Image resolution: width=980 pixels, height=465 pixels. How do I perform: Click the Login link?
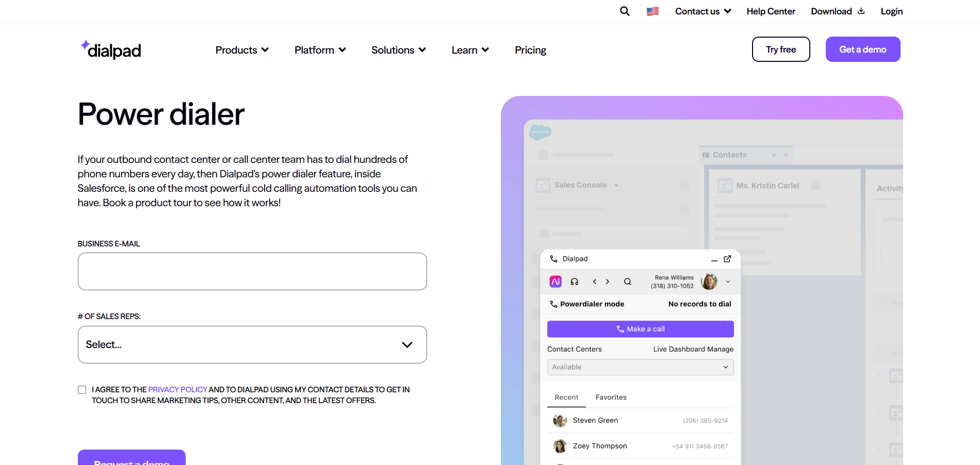(891, 11)
